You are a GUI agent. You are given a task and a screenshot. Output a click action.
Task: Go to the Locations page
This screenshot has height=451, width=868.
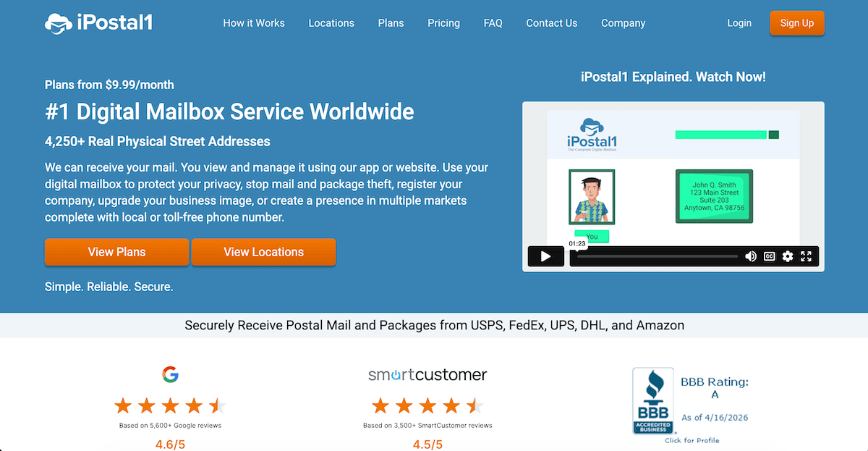pos(331,23)
